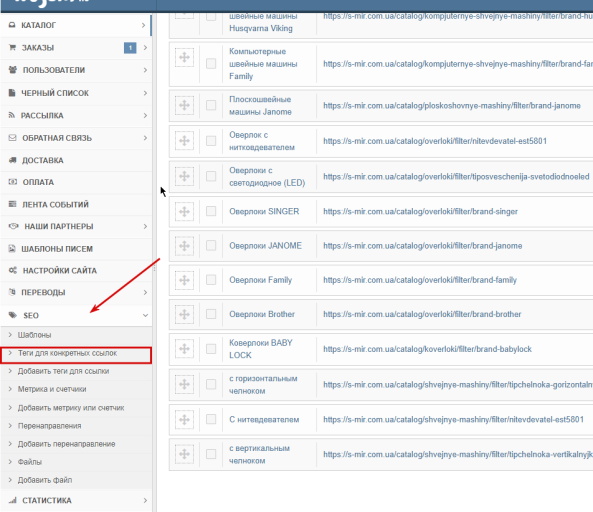Image resolution: width=593 pixels, height=512 pixels.
Task: Click the Заказы badge showing 1
Action: (130, 48)
